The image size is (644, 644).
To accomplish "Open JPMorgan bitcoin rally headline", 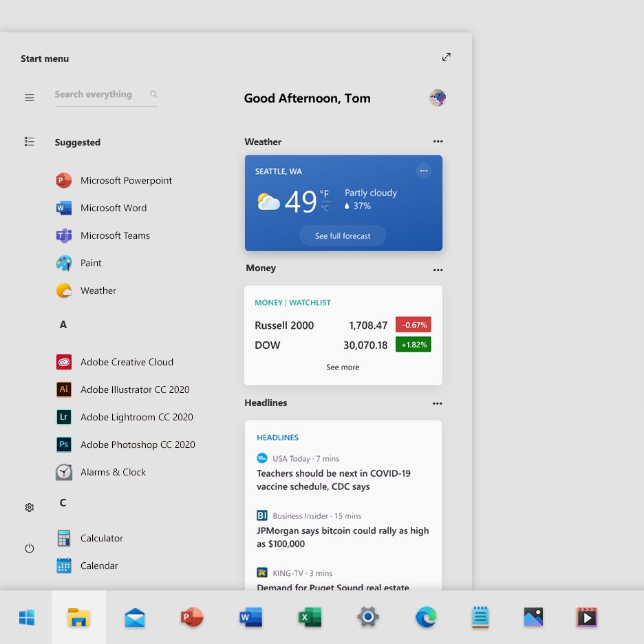I will click(x=343, y=537).
